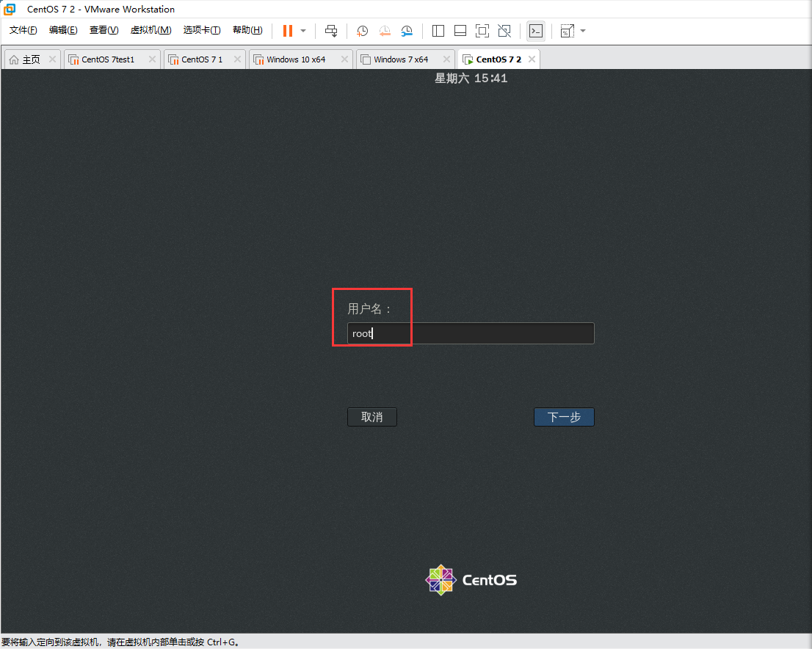Open the 编辑(E) menu
This screenshot has width=812, height=649.
(x=63, y=30)
